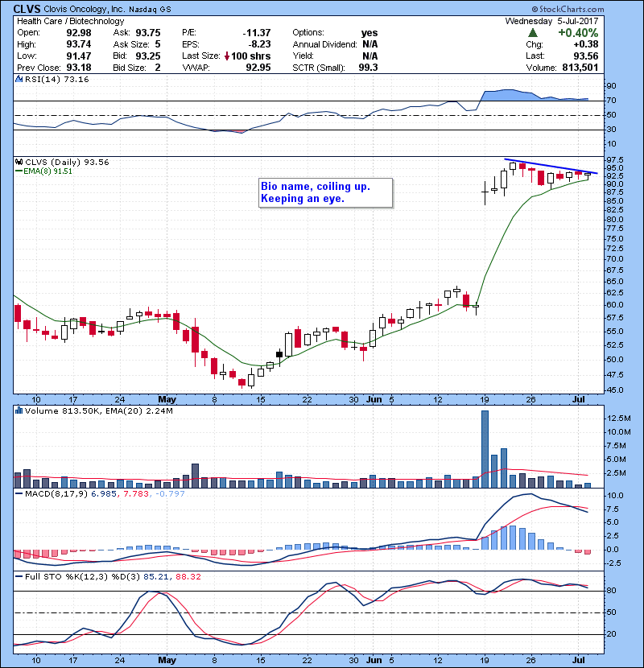This screenshot has width=644, height=668.
Task: Select the Prev Close value 93.18
Action: tap(79, 68)
